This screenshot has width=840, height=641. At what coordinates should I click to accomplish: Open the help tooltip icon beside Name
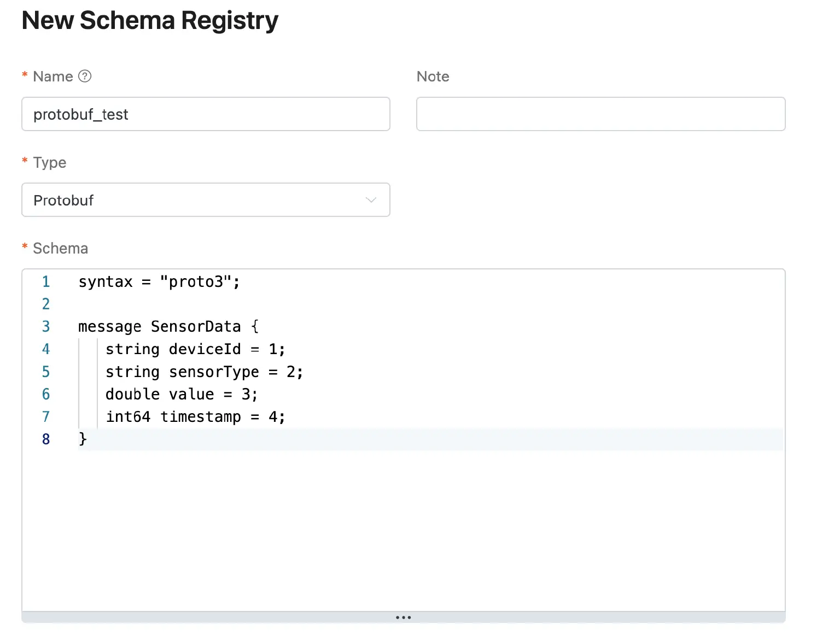[x=85, y=77]
